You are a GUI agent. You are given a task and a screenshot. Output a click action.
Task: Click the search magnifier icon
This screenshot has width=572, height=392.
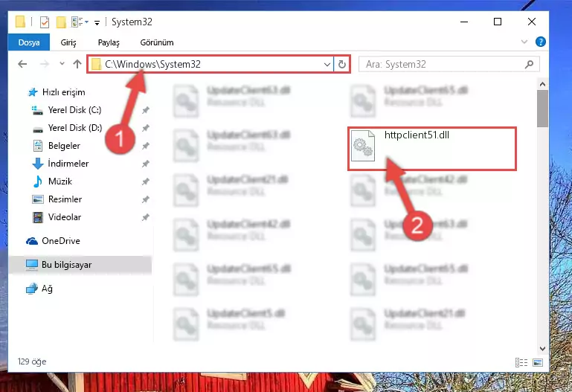pyautogui.click(x=529, y=64)
